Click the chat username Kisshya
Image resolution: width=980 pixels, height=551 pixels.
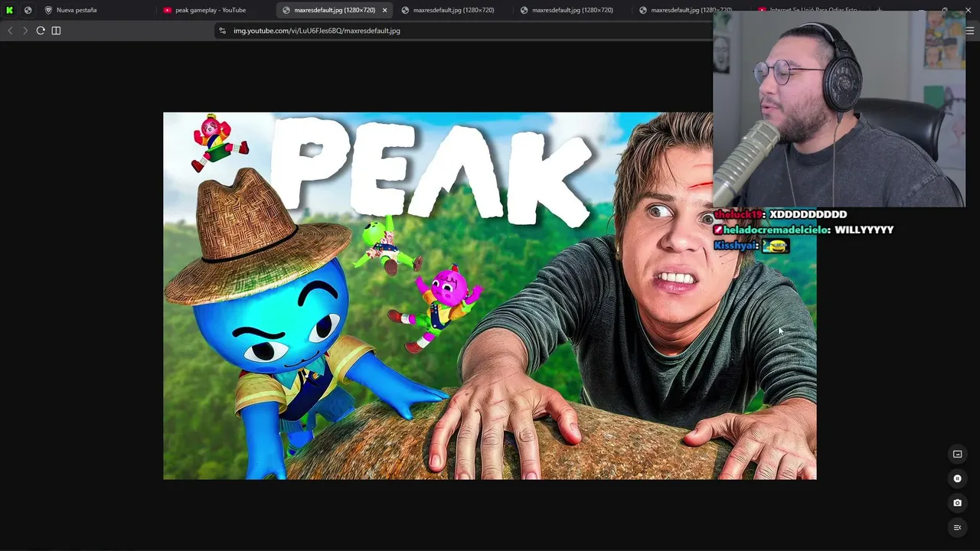736,246
